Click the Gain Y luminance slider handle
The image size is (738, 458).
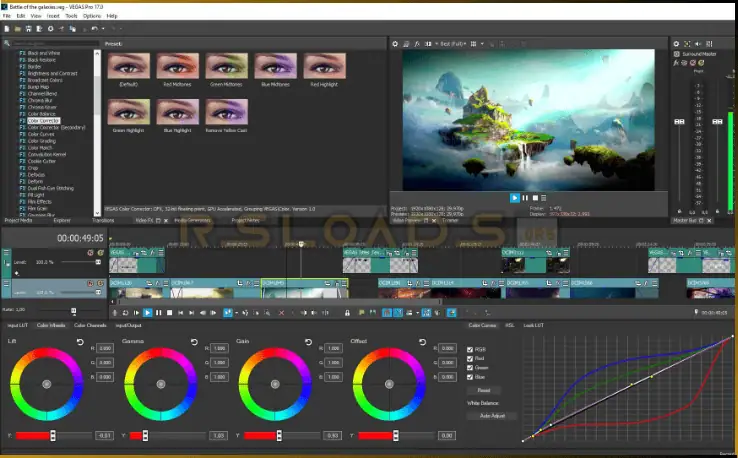point(279,435)
